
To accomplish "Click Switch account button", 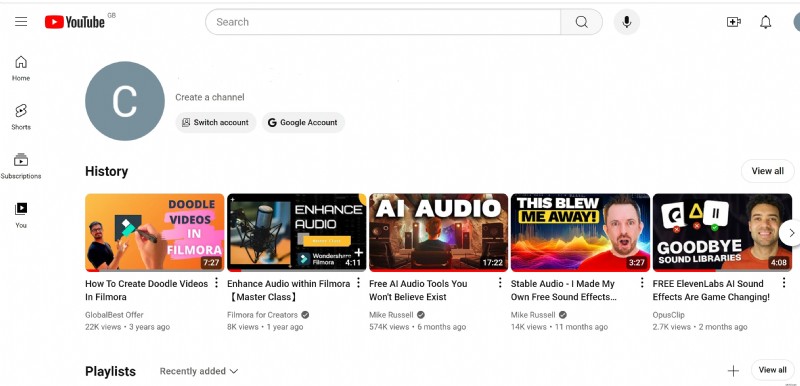I will [x=216, y=122].
